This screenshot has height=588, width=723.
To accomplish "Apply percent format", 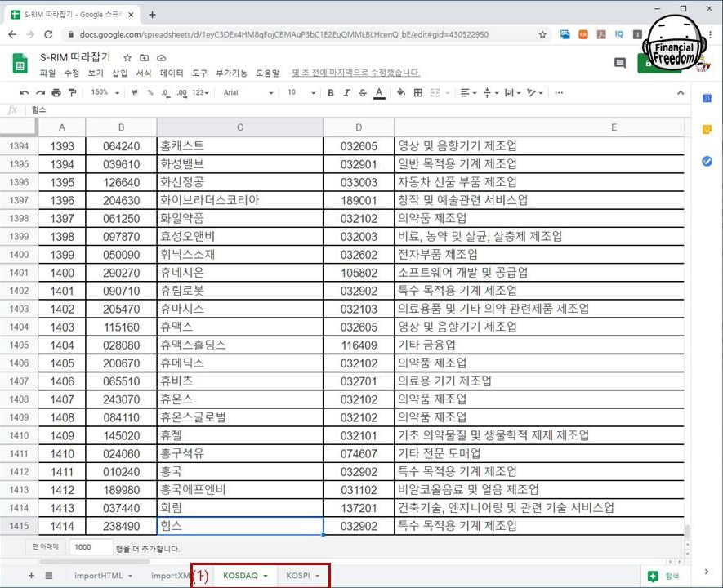I will 150,92.
